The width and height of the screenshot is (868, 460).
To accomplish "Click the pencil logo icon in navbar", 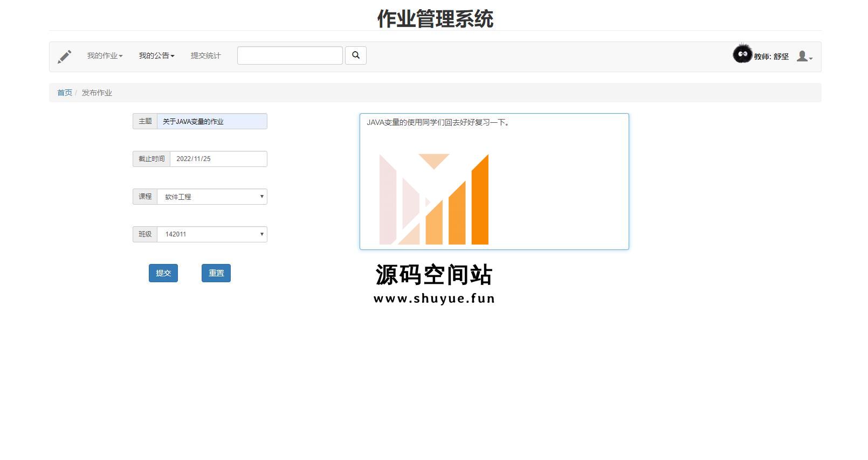I will tap(65, 57).
